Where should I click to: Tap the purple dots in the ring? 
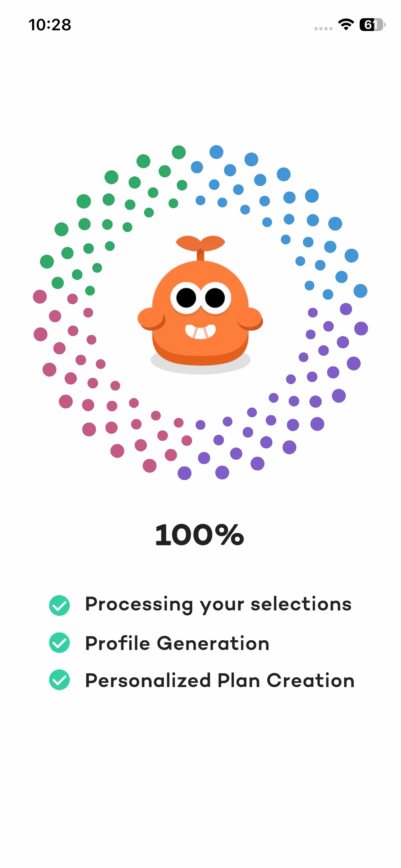tap(315, 401)
